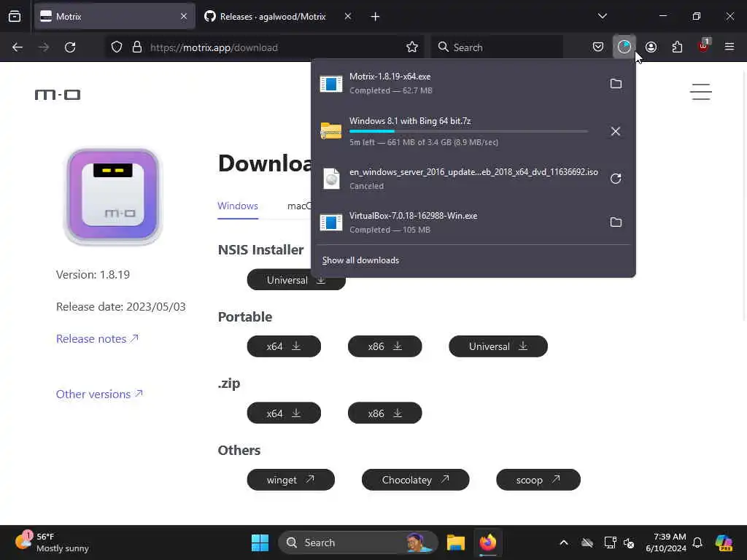The width and height of the screenshot is (747, 560).
Task: Open Firefox View icon
Action: pyautogui.click(x=15, y=17)
